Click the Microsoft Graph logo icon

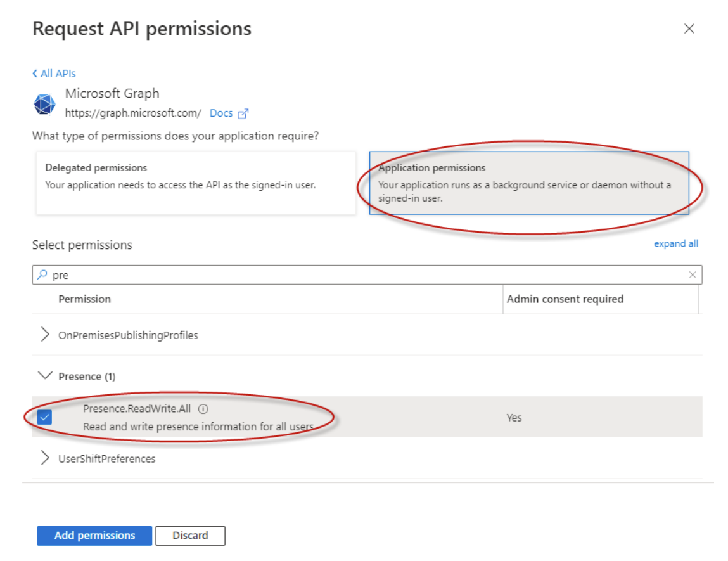tap(44, 103)
